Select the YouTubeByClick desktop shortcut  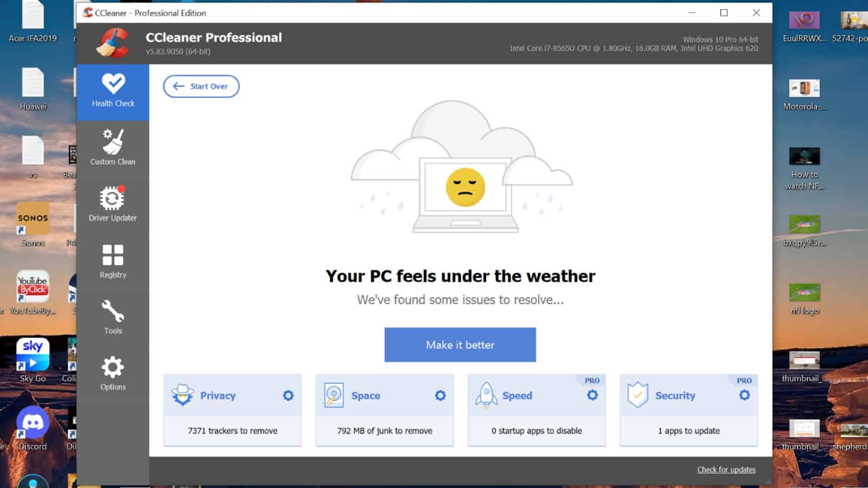coord(33,292)
